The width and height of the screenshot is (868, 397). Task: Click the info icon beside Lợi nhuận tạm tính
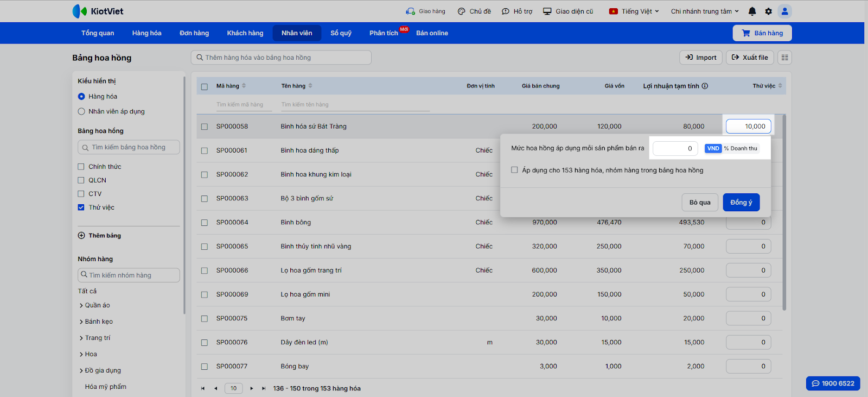705,86
